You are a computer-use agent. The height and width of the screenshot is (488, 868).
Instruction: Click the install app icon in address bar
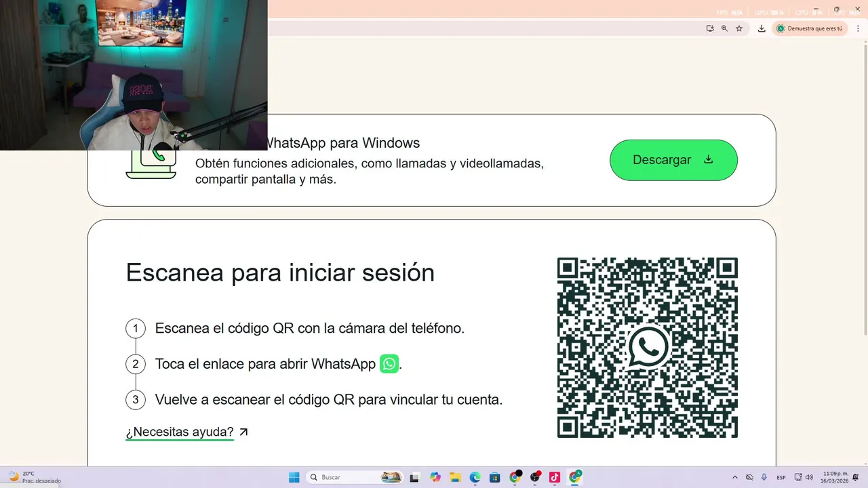pos(710,28)
